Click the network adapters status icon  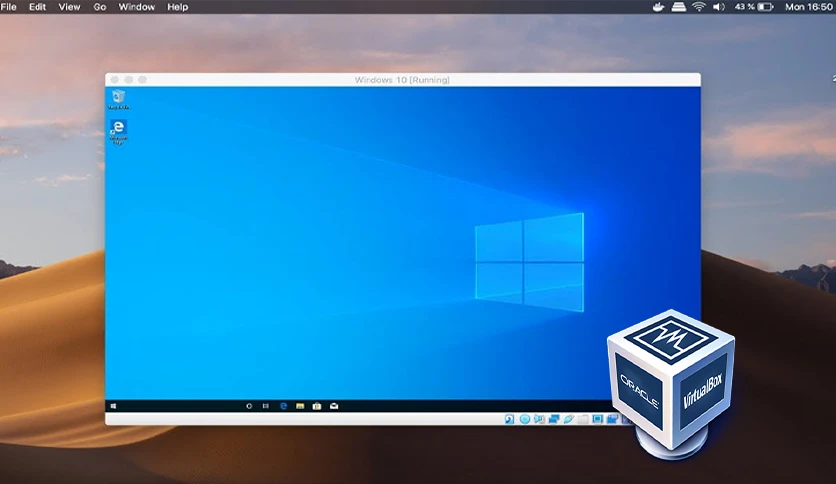tap(554, 420)
